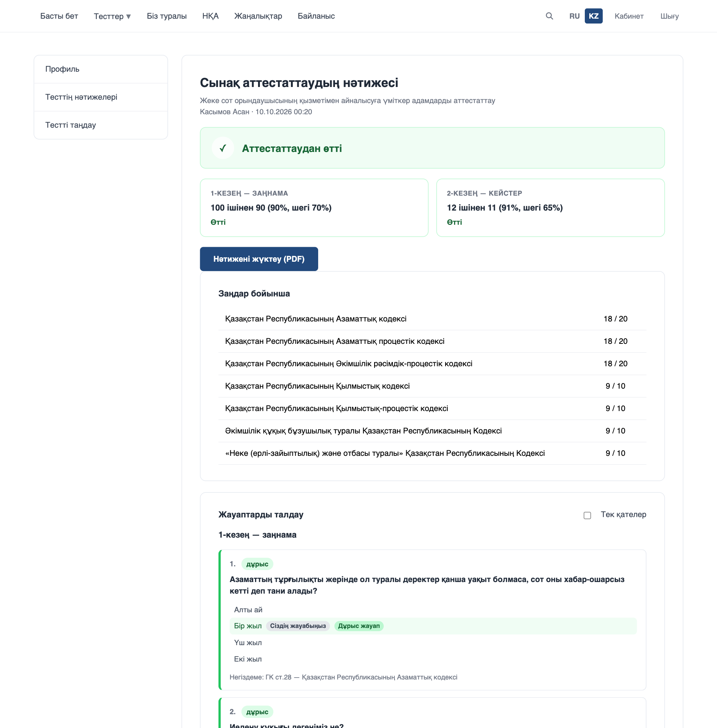Switch language to RU

[574, 16]
